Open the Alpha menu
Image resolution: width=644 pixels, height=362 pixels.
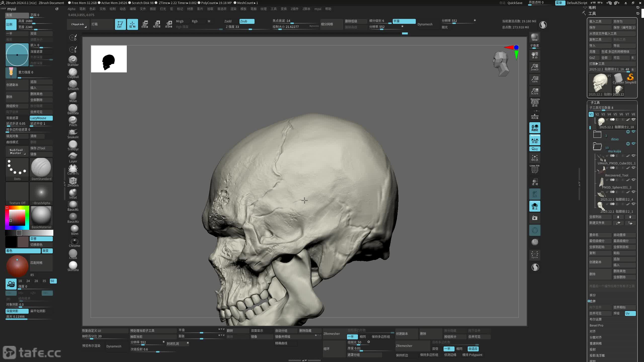pyautogui.click(x=71, y=9)
